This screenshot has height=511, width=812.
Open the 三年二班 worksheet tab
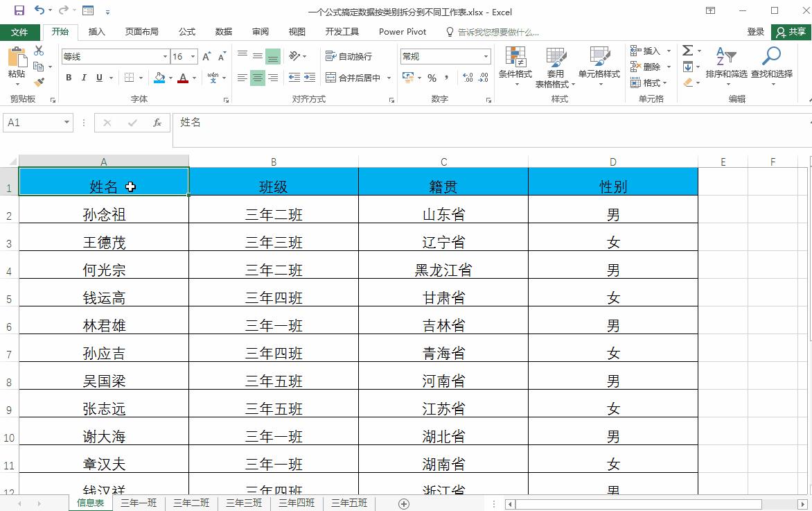click(191, 503)
